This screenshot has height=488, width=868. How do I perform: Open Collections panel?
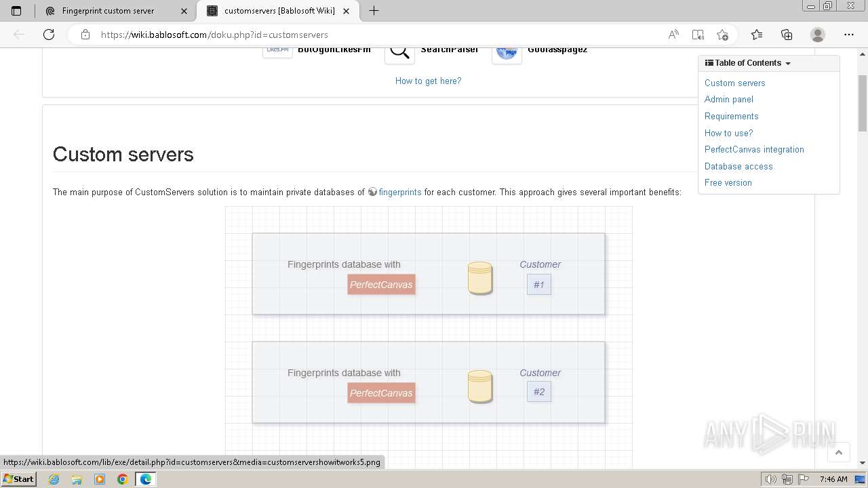click(787, 35)
